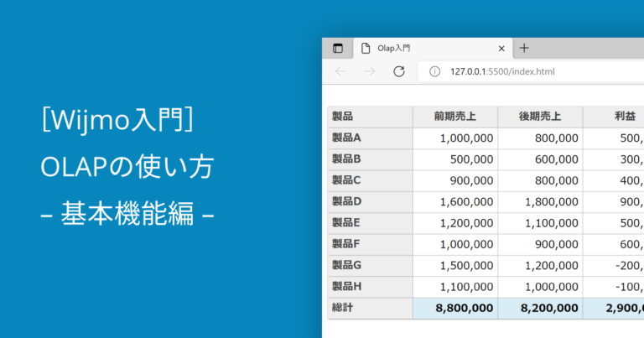Click 製品E 前期売上 cell 1,200,000
The image size is (644, 338).
tap(455, 223)
